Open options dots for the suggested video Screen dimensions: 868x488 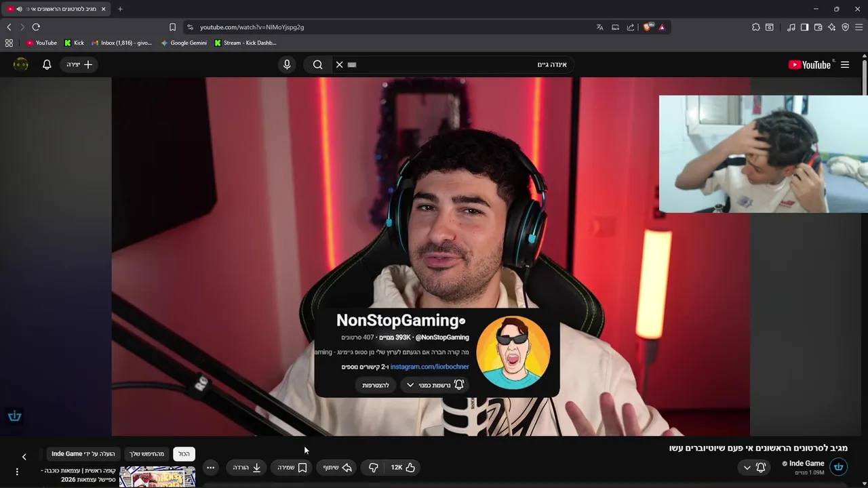(17, 472)
